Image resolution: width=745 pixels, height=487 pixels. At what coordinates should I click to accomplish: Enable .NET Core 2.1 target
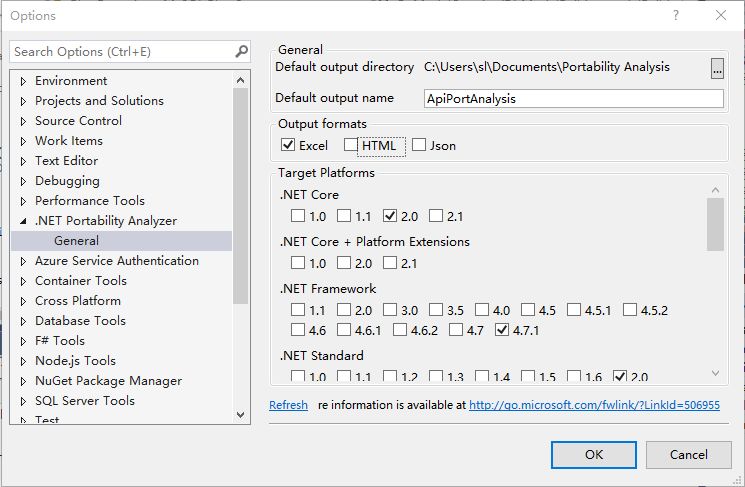pos(436,216)
